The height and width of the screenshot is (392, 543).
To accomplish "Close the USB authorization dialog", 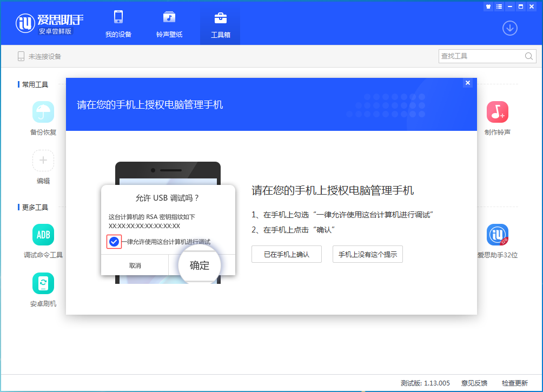I will point(467,83).
